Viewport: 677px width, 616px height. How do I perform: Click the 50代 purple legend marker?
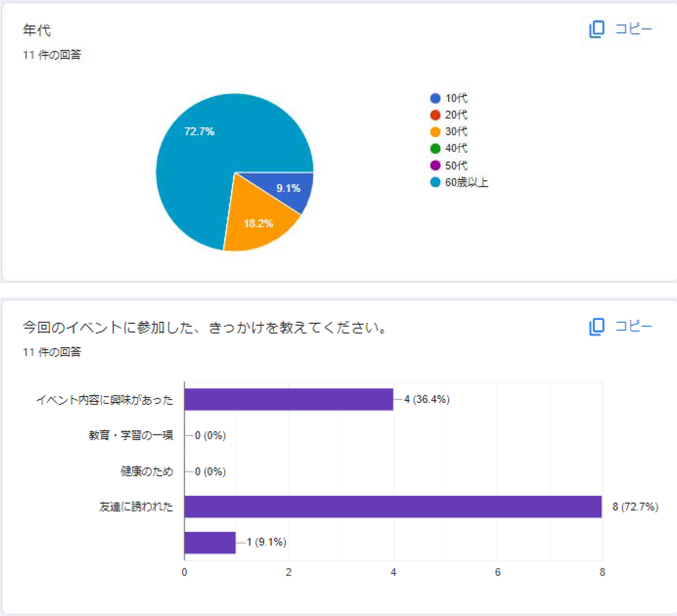tap(435, 165)
